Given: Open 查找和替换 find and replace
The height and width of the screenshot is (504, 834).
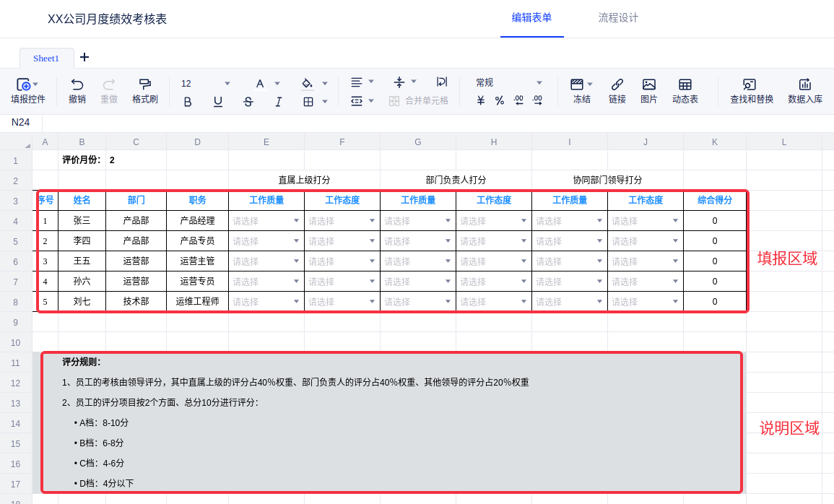Looking at the screenshot, I should pos(751,84).
